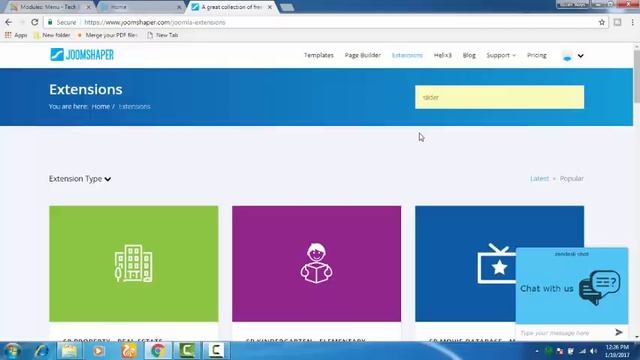This screenshot has width=640, height=360.
Task: Open the New Tab bookmark
Action: pyautogui.click(x=162, y=35)
